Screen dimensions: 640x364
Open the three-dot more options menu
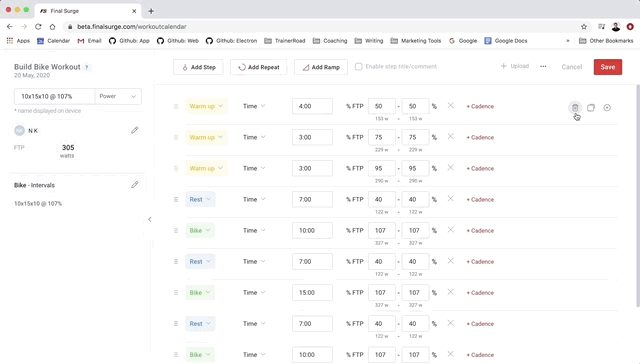543,66
